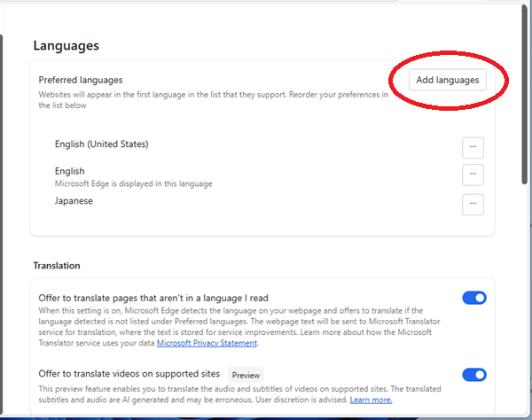Image resolution: width=532 pixels, height=420 pixels.
Task: Click the Preview badge beside video translation
Action: pyautogui.click(x=246, y=376)
